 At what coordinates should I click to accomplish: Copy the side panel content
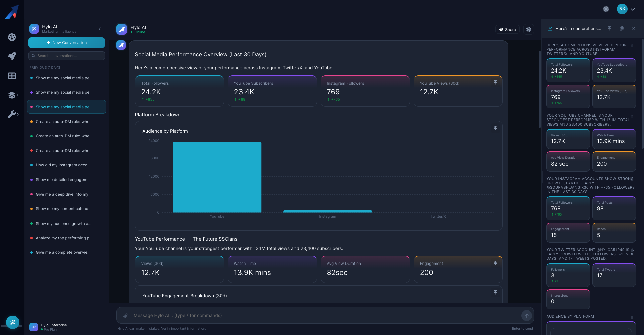click(x=622, y=29)
